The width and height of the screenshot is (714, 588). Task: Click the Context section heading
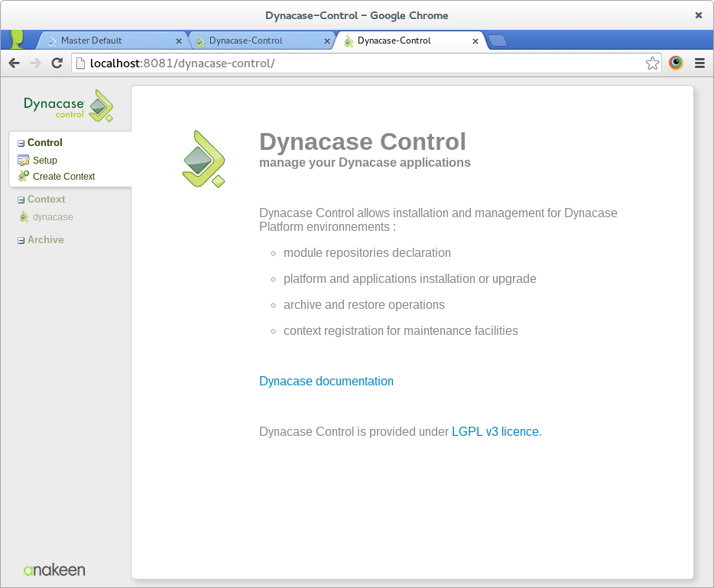[x=46, y=199]
